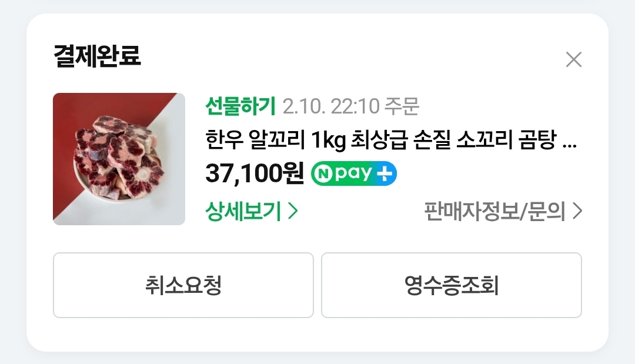Open the oxtail product thumbnail image
The width and height of the screenshot is (635, 364).
[x=119, y=159]
